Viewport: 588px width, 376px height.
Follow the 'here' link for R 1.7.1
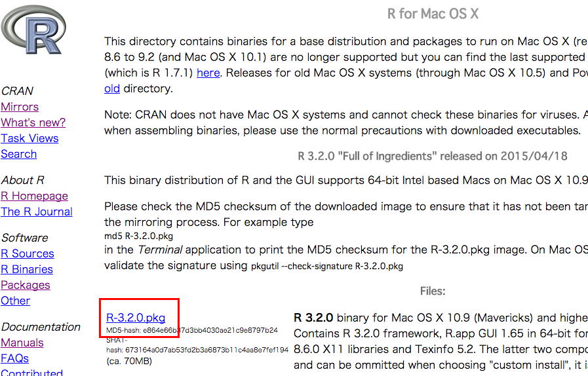pos(208,73)
